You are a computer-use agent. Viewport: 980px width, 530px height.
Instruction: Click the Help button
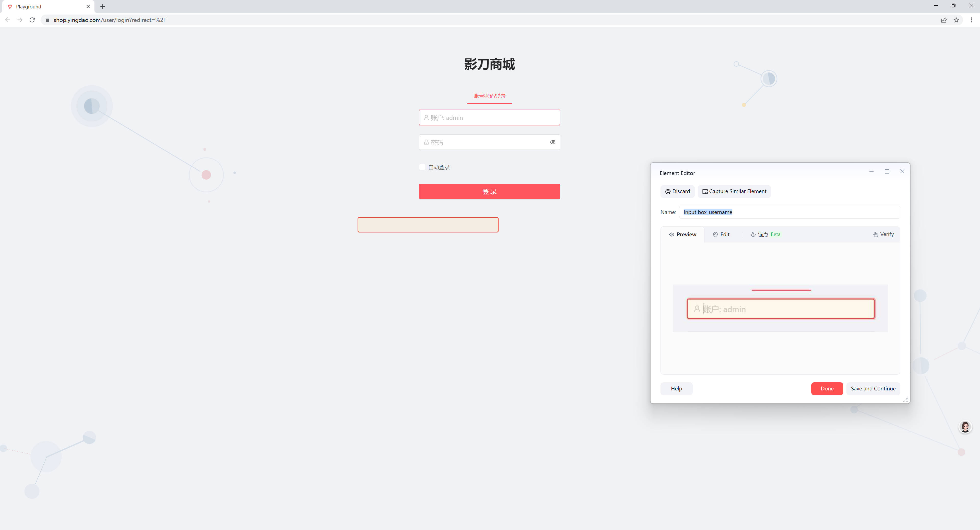pyautogui.click(x=676, y=389)
